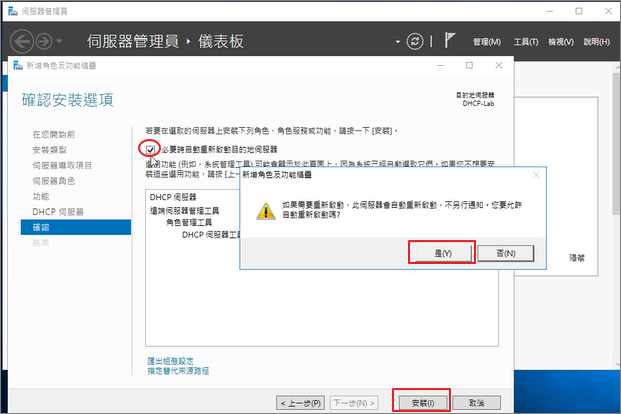Select the 安裝類型 wizard step
This screenshot has width=621, height=414.
pyautogui.click(x=49, y=150)
